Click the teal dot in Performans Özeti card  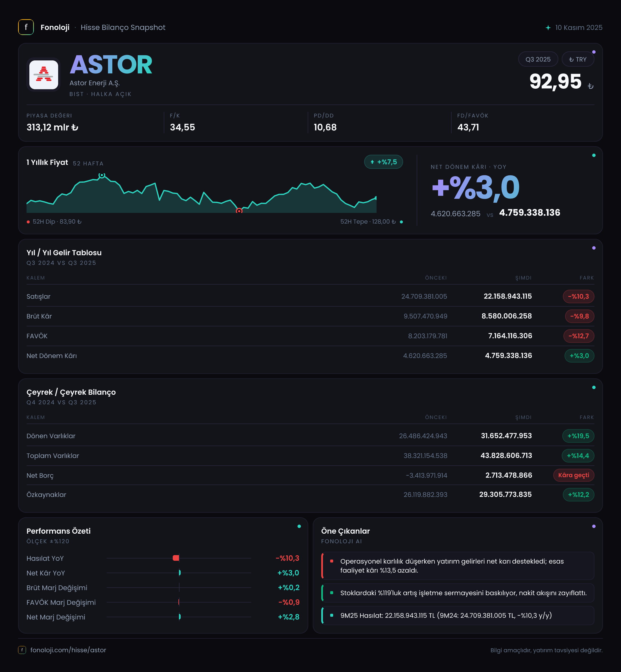click(299, 526)
